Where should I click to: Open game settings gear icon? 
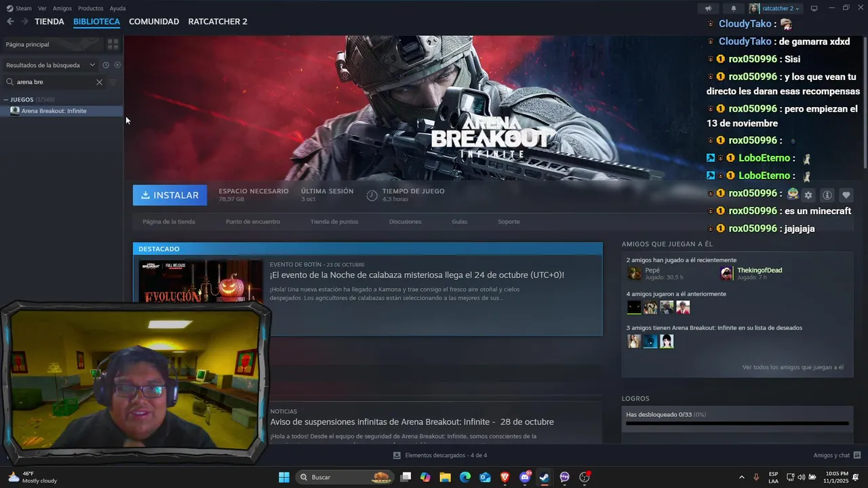[x=808, y=195]
